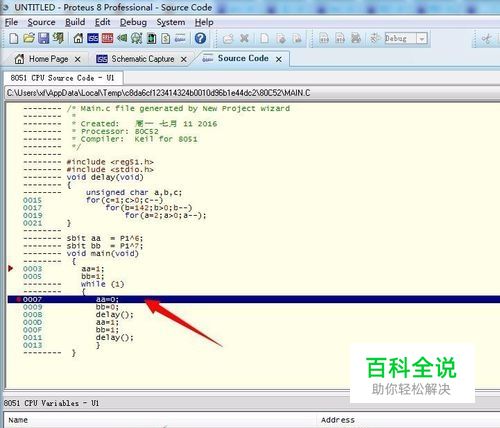This screenshot has height=428, width=500.
Task: Click the 'delay();' line at address 000B
Action: (x=115, y=315)
